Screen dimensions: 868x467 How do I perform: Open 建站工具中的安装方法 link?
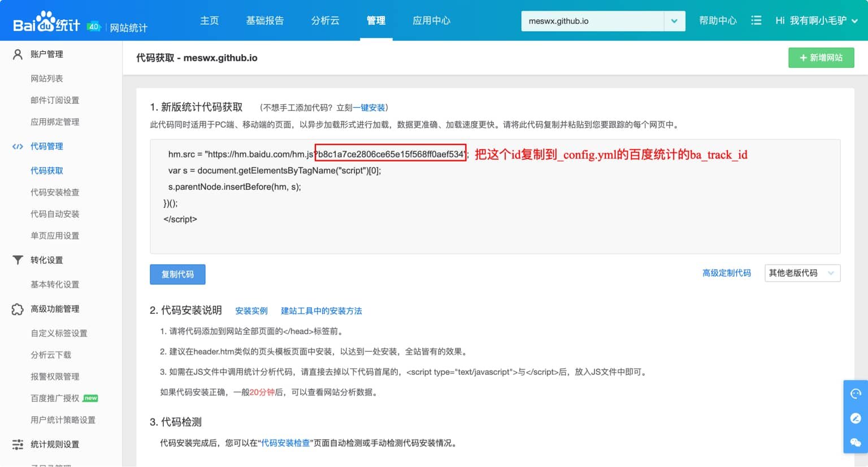pos(322,311)
